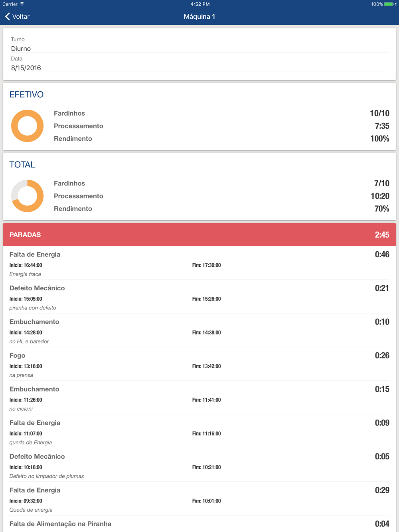399x532 pixels.
Task: Tap the red PARADAS header bar
Action: (199, 234)
